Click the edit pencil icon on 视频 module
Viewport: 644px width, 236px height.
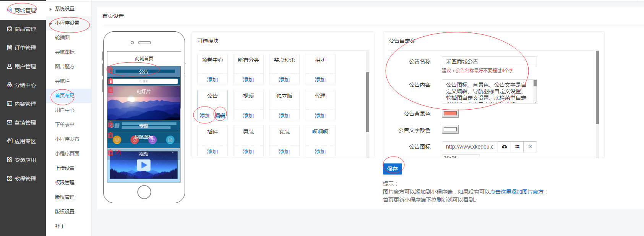pyautogui.click(x=118, y=152)
